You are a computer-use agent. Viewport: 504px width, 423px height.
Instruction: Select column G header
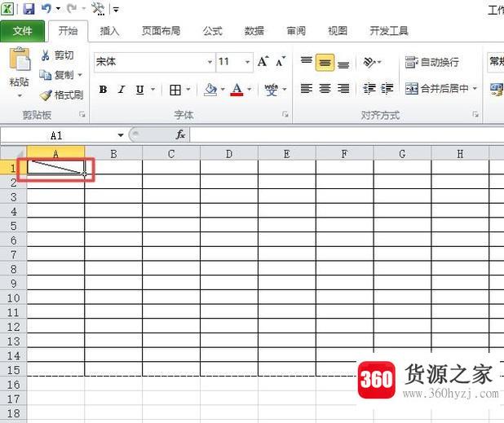(402, 154)
